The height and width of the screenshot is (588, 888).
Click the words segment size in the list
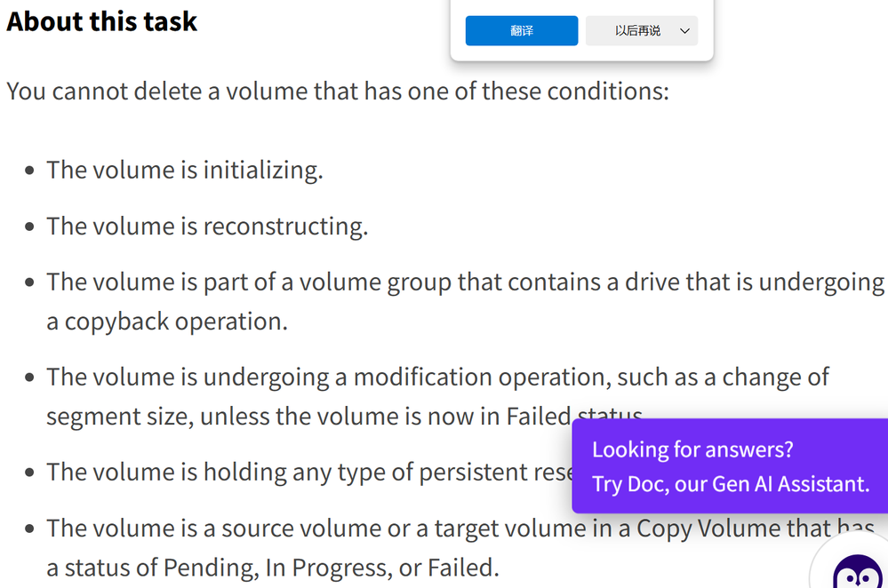tap(118, 416)
